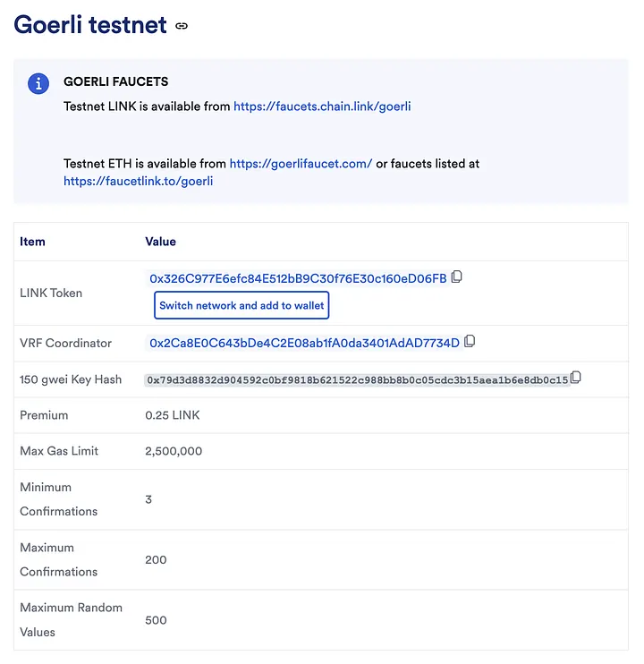Open the faucets.chain.link/goerli link
This screenshot has height=664, width=644.
point(322,106)
